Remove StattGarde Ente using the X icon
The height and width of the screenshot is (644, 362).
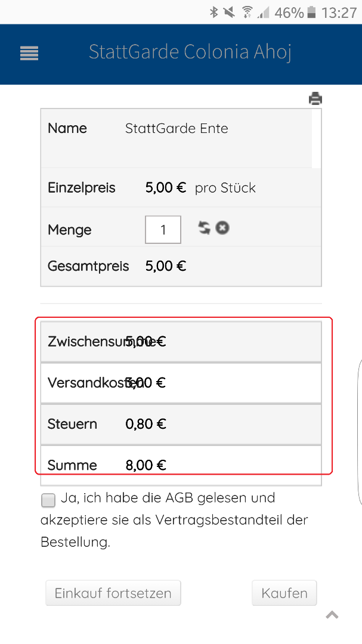pos(222,228)
